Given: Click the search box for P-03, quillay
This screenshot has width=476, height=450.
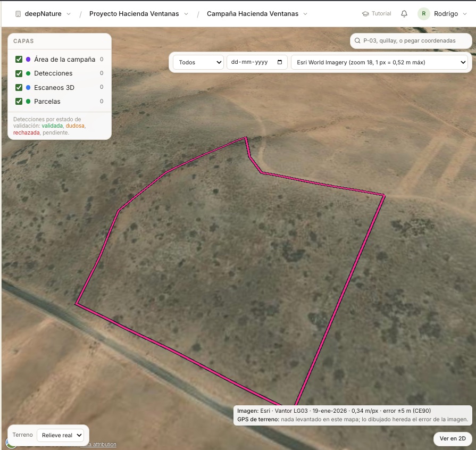Looking at the screenshot, I should pyautogui.click(x=411, y=40).
